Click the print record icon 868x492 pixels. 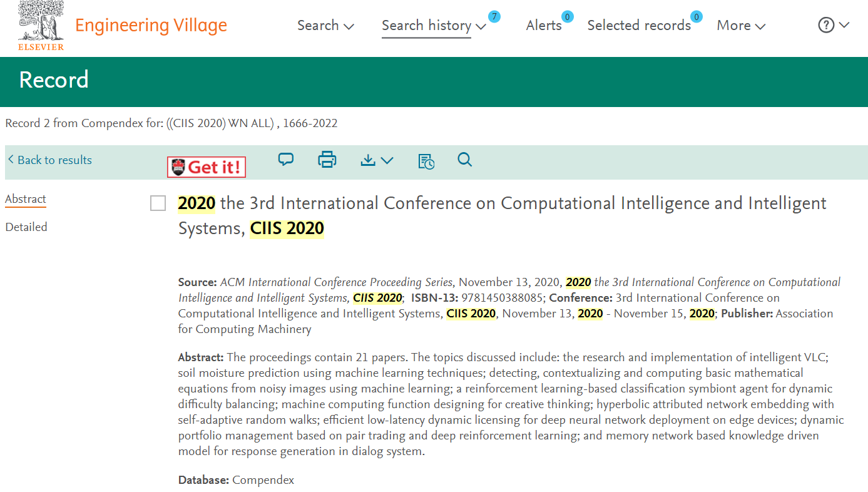(327, 160)
